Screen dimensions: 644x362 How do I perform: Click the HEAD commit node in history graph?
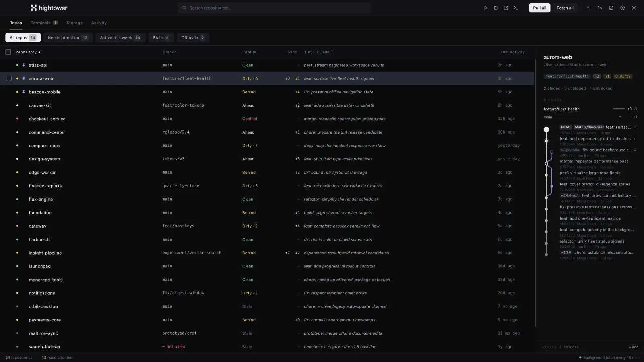pos(546,130)
